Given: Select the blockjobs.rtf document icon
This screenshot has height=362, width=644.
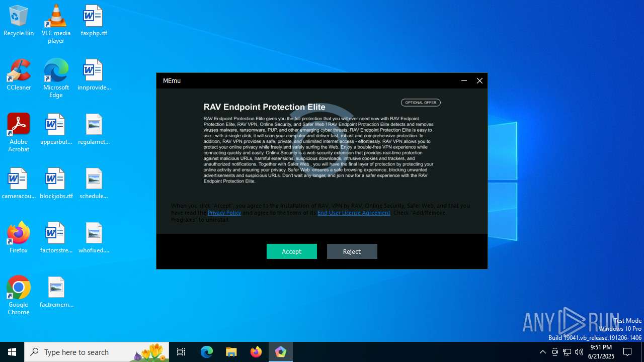Looking at the screenshot, I should click(56, 184).
